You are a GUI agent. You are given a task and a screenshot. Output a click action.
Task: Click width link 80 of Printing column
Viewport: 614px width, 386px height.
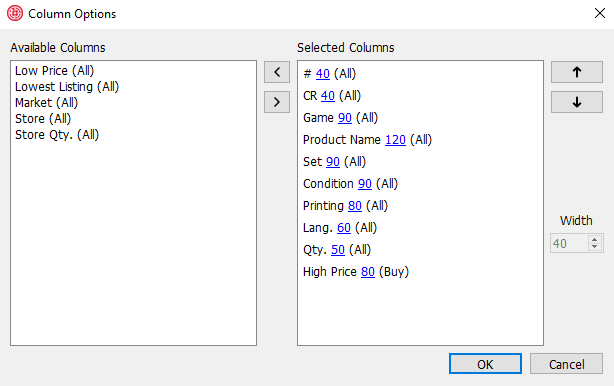point(355,206)
